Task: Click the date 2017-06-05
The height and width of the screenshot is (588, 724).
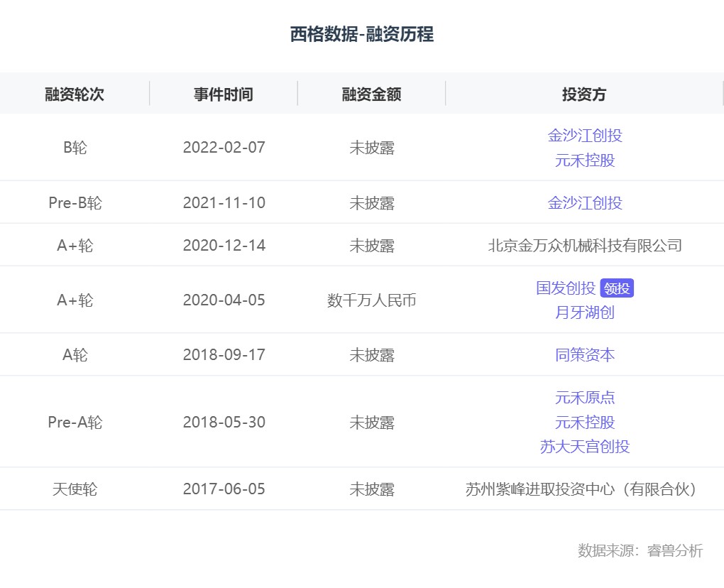Action: click(x=224, y=489)
